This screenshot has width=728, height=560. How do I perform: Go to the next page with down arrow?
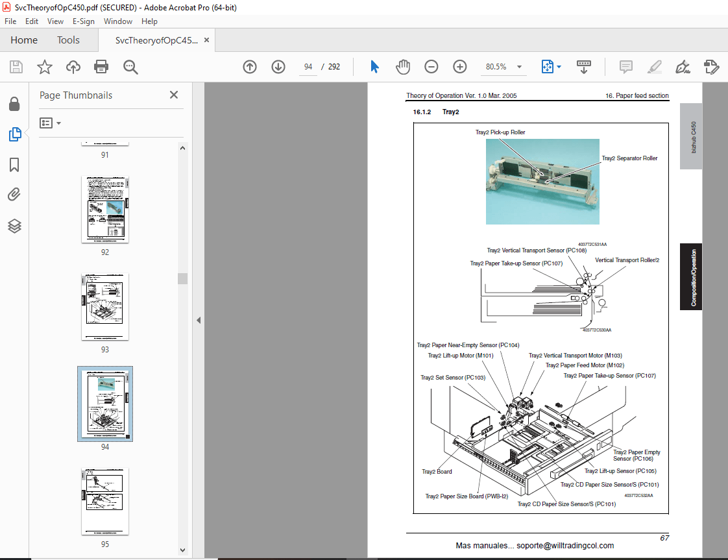tap(278, 66)
